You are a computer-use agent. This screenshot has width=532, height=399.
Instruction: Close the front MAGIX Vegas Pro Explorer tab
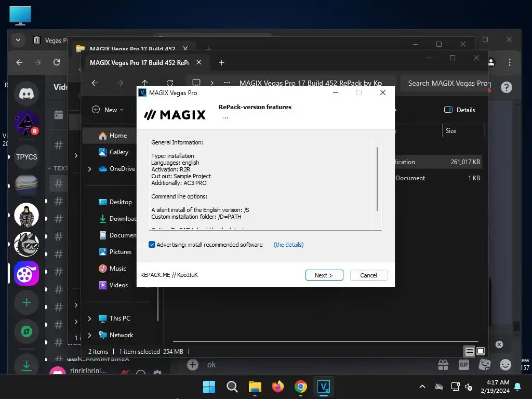[x=199, y=62]
